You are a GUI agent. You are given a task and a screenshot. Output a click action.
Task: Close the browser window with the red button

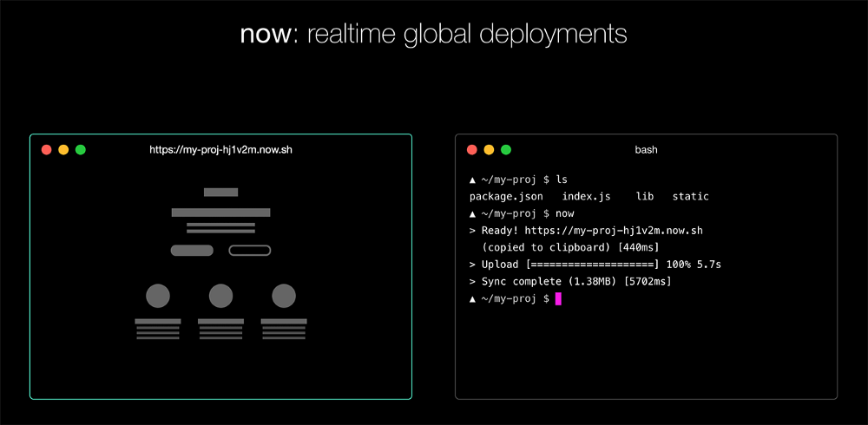pos(47,149)
